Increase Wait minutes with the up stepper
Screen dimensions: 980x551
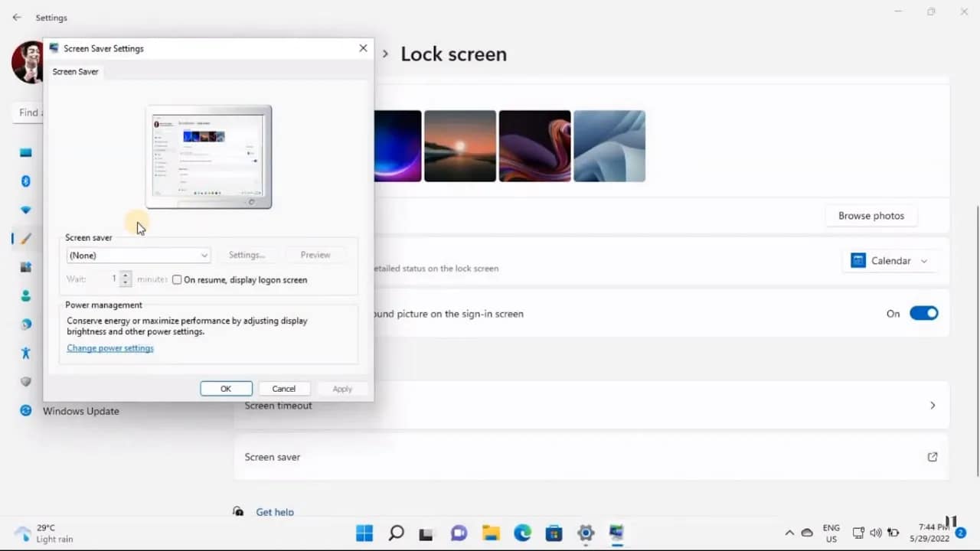[125, 275]
